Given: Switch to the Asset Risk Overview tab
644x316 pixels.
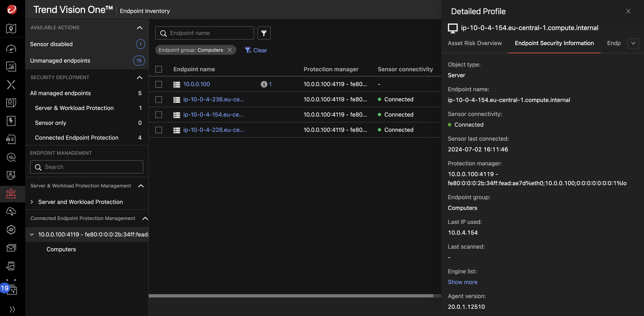Looking at the screenshot, I should click(474, 43).
